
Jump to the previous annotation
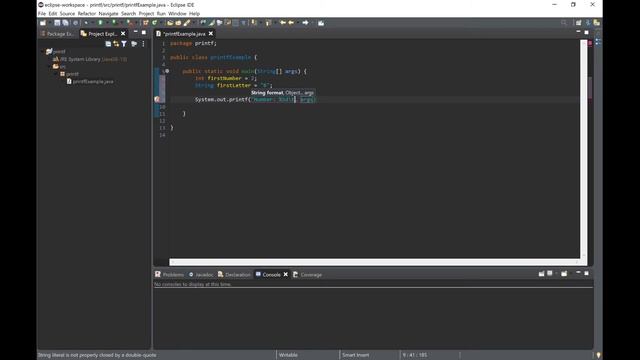click(268, 23)
